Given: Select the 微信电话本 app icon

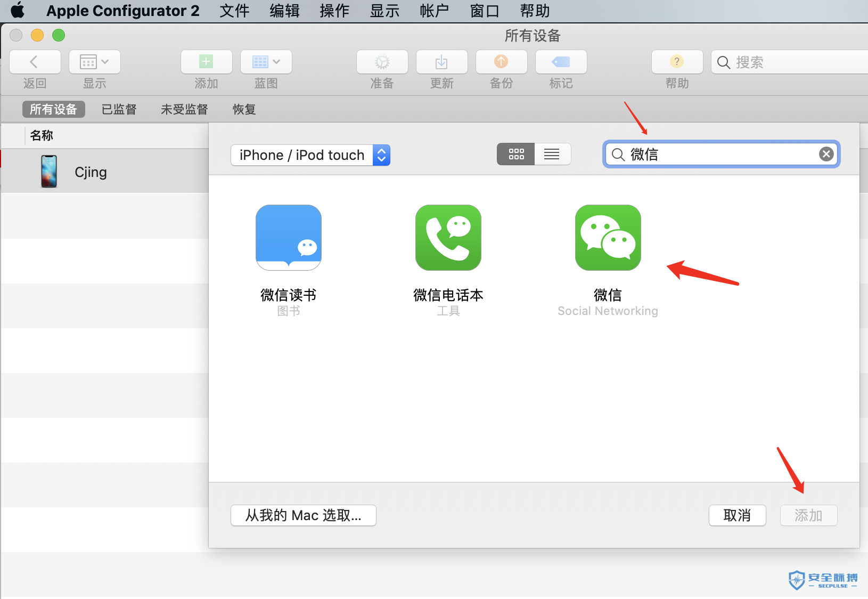Looking at the screenshot, I should (448, 238).
